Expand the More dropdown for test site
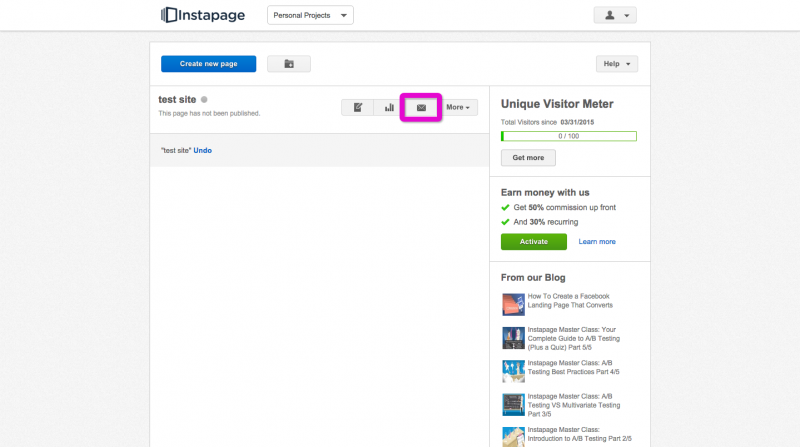The height and width of the screenshot is (447, 800). (458, 107)
